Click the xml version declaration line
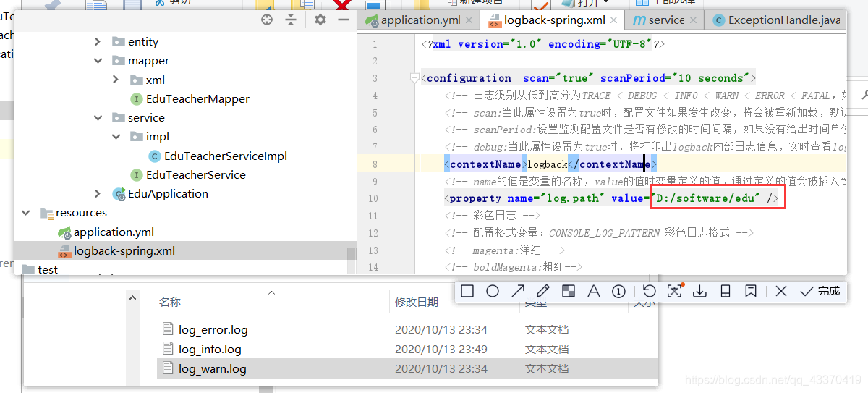The height and width of the screenshot is (393, 868). [542, 44]
